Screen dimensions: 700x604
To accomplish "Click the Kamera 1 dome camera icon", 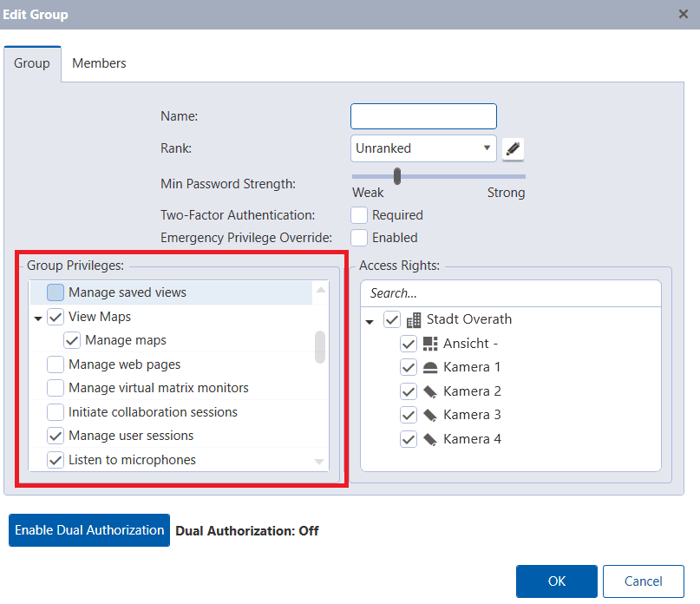I will [x=430, y=367].
